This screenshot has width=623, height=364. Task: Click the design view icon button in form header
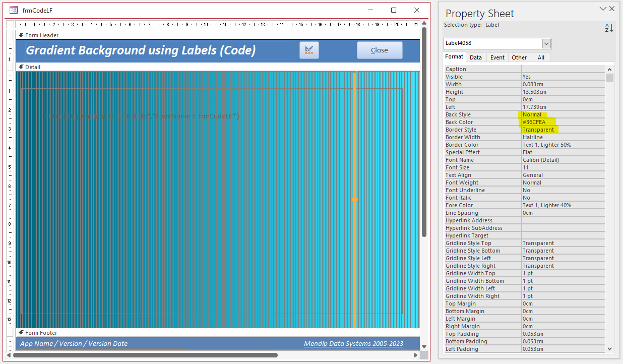[x=309, y=50]
